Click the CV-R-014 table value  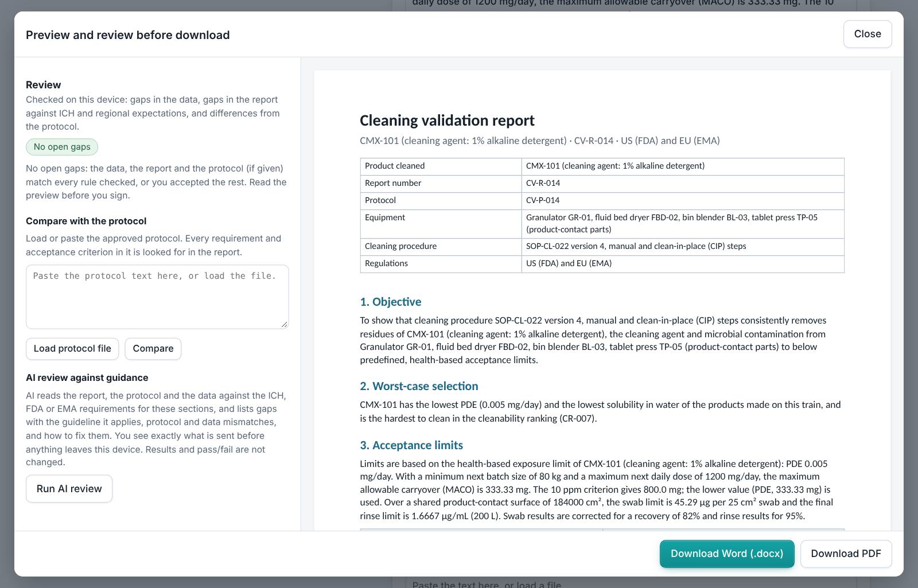pos(683,184)
